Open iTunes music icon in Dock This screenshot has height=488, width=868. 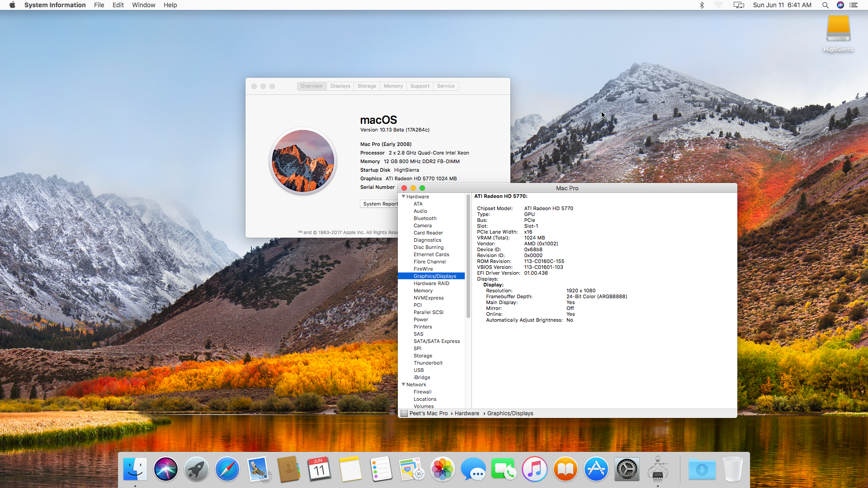(x=534, y=469)
